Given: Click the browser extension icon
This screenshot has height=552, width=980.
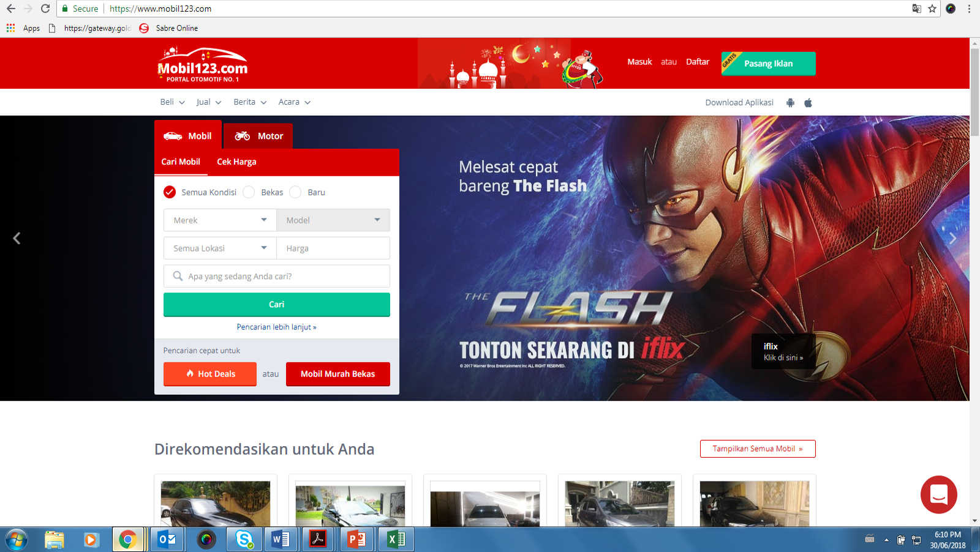Looking at the screenshot, I should pos(951,9).
